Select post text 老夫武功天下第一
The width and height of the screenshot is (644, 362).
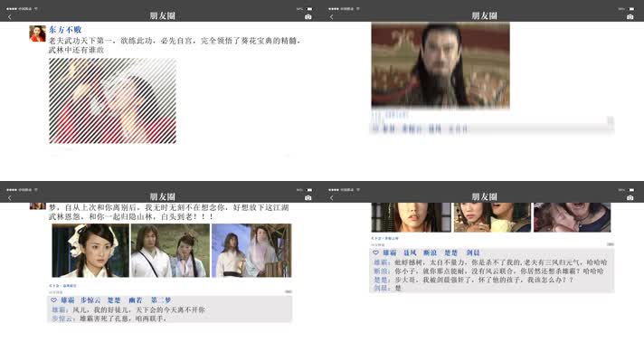point(79,41)
